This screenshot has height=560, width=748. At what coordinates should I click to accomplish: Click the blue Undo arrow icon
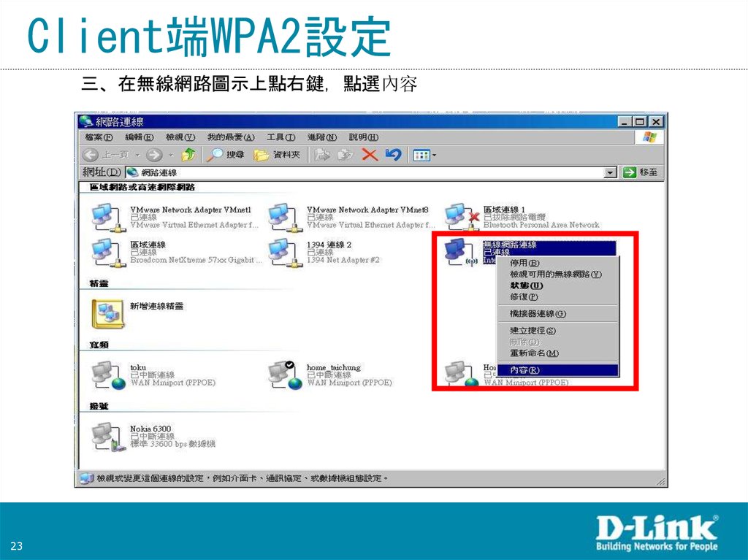[393, 155]
